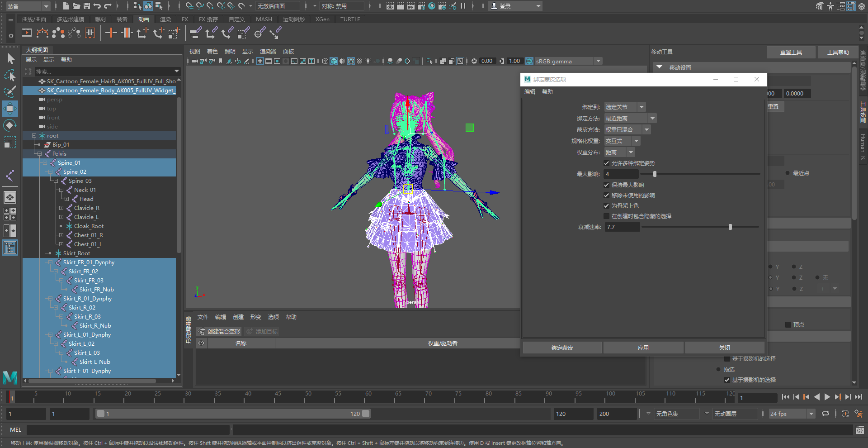
Task: Open the 绑定到 dropdown
Action: pyautogui.click(x=625, y=107)
